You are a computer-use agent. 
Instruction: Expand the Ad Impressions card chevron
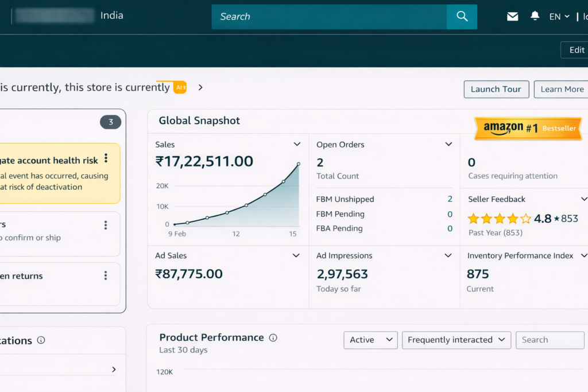point(448,255)
